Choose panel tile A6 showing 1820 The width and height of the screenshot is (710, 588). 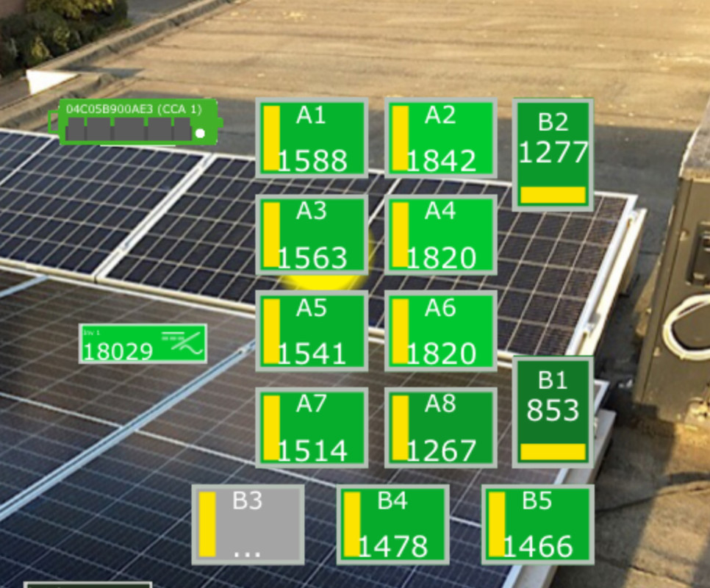[441, 331]
